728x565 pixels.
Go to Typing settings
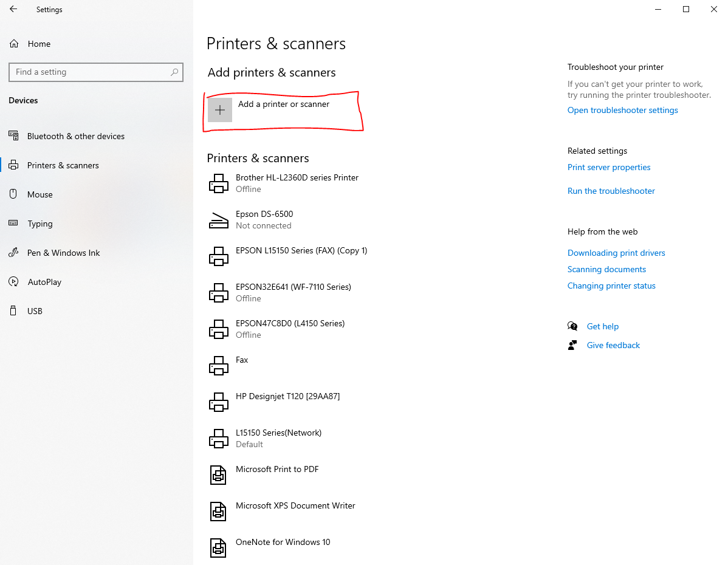pos(40,224)
